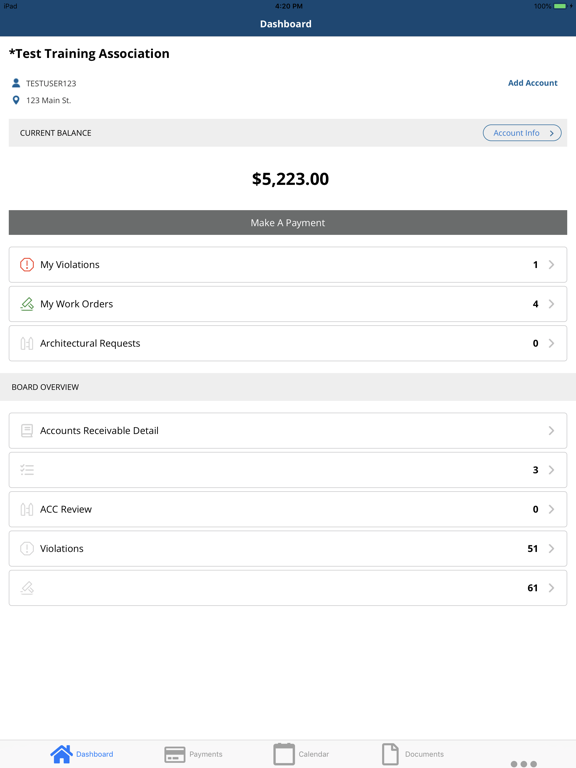Open the Accounts Receivable Detail label
This screenshot has width=576, height=768.
coord(99,431)
